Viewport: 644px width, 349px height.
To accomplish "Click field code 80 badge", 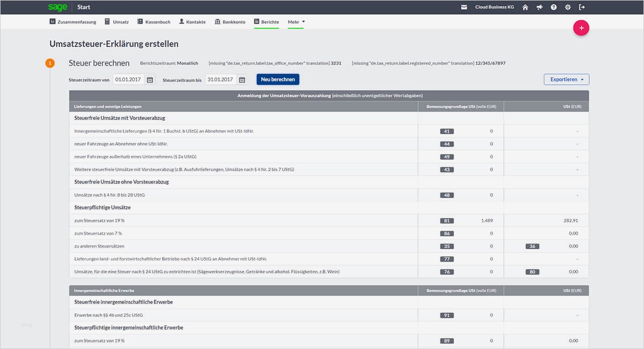I will point(532,272).
